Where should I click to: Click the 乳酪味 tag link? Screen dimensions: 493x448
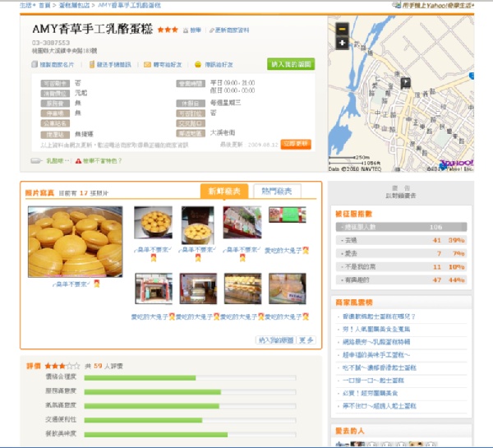tap(55, 161)
